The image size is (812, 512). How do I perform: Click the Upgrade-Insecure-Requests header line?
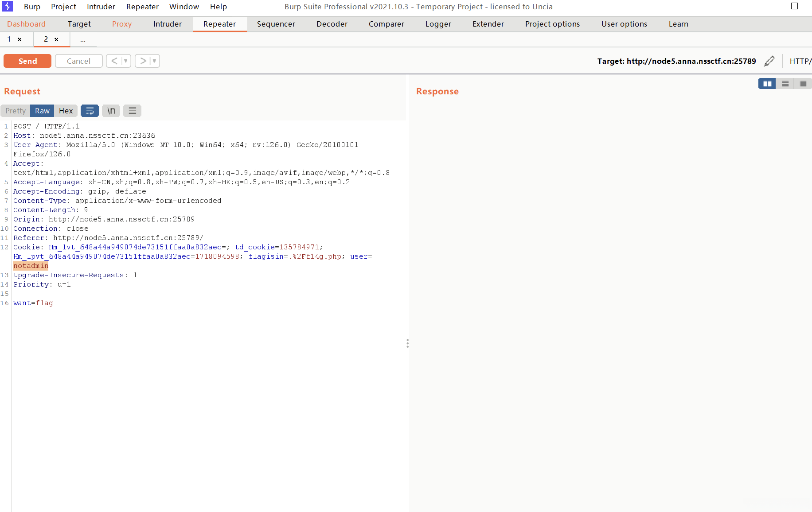[x=75, y=275]
